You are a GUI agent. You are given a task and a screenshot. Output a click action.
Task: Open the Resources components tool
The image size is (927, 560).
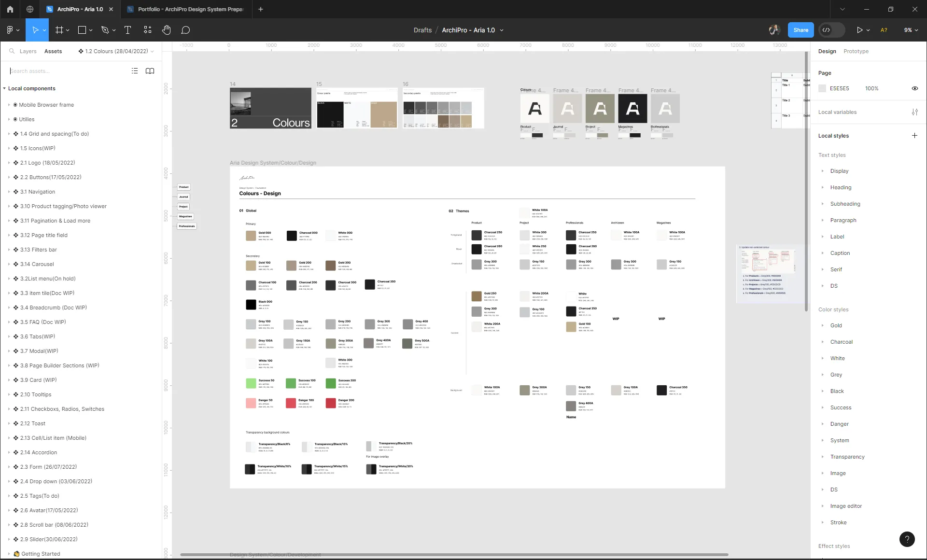tap(147, 30)
